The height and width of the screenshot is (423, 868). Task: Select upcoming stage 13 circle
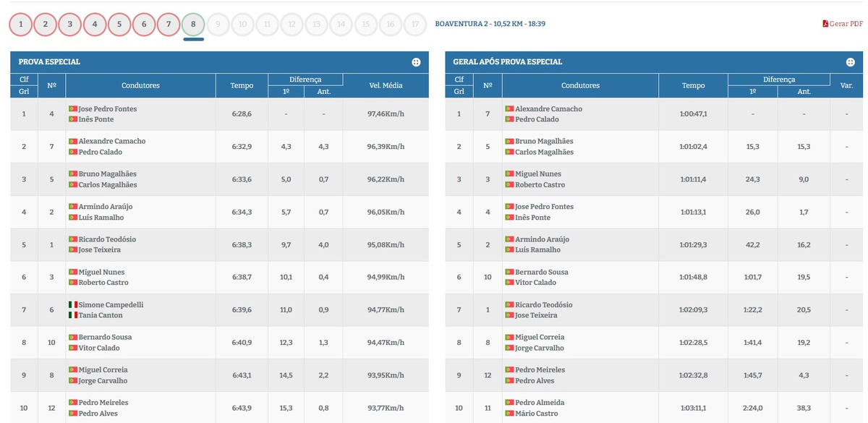(316, 24)
